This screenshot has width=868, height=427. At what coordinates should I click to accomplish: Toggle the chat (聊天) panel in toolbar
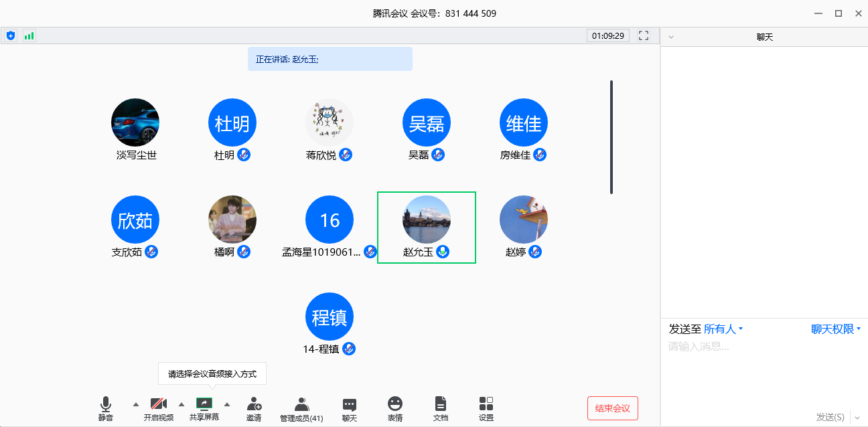[349, 406]
